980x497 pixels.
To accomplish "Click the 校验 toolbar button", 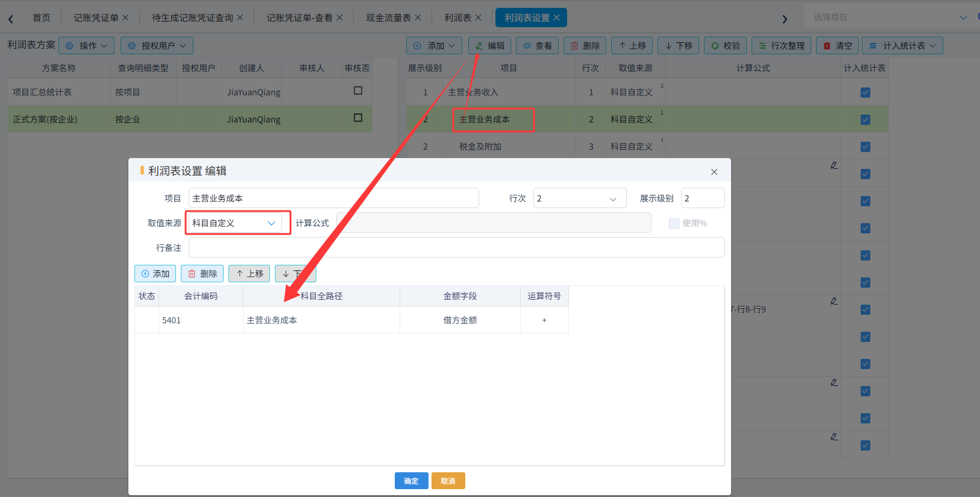I will pos(726,46).
